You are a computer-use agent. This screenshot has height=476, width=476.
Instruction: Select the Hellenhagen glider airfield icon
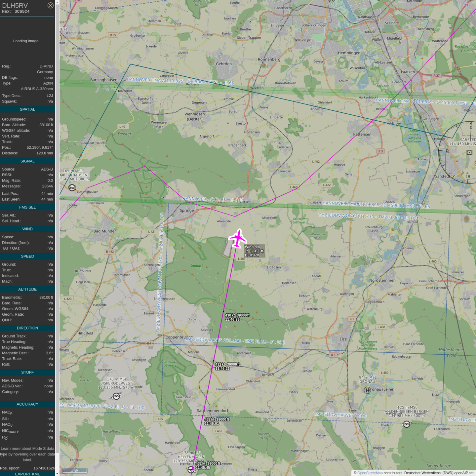click(x=191, y=470)
